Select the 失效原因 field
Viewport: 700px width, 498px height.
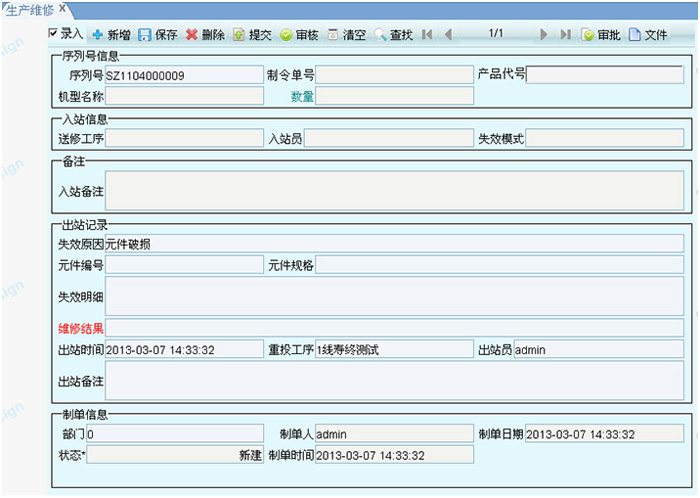coord(394,243)
